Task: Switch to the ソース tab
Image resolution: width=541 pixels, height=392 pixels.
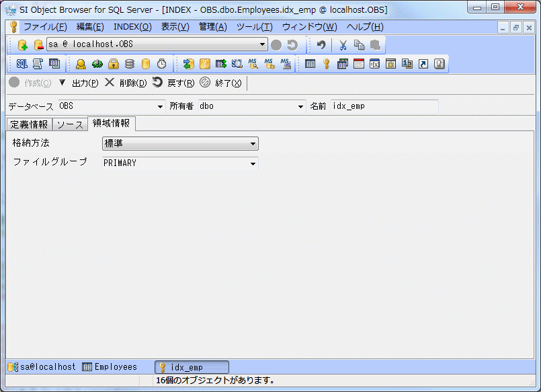Action: (x=70, y=124)
